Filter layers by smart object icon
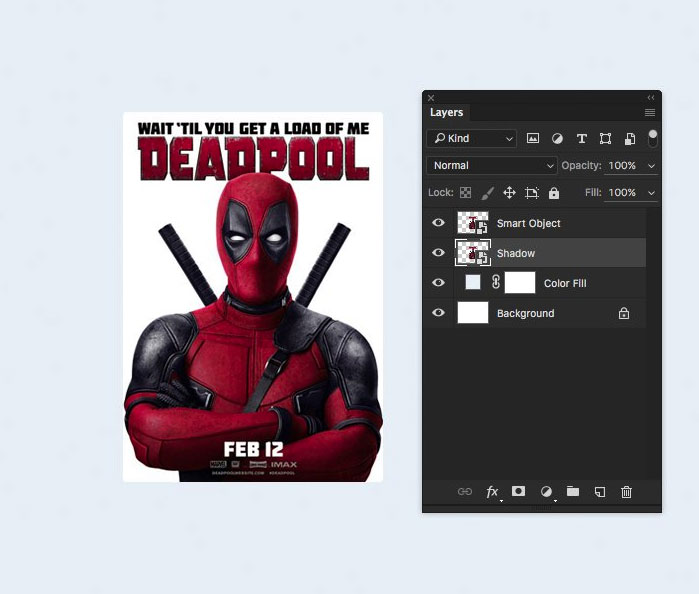The image size is (699, 594). (630, 139)
